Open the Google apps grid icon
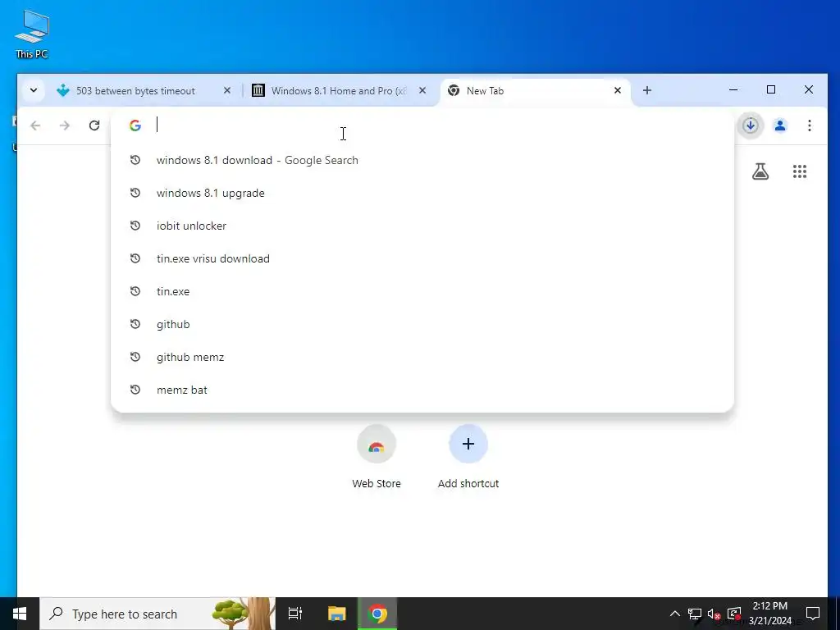Viewport: 840px width, 630px height. tap(800, 171)
